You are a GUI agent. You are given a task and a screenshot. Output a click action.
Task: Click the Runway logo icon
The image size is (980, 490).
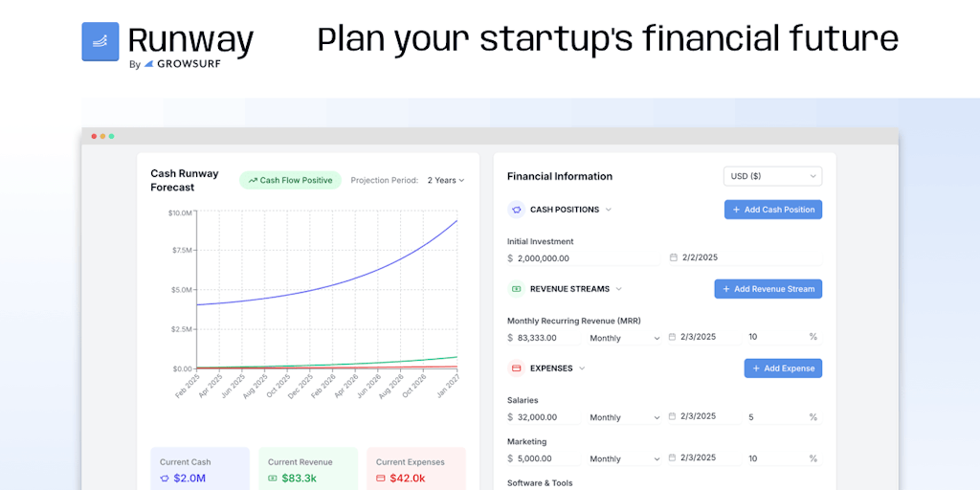pyautogui.click(x=100, y=42)
